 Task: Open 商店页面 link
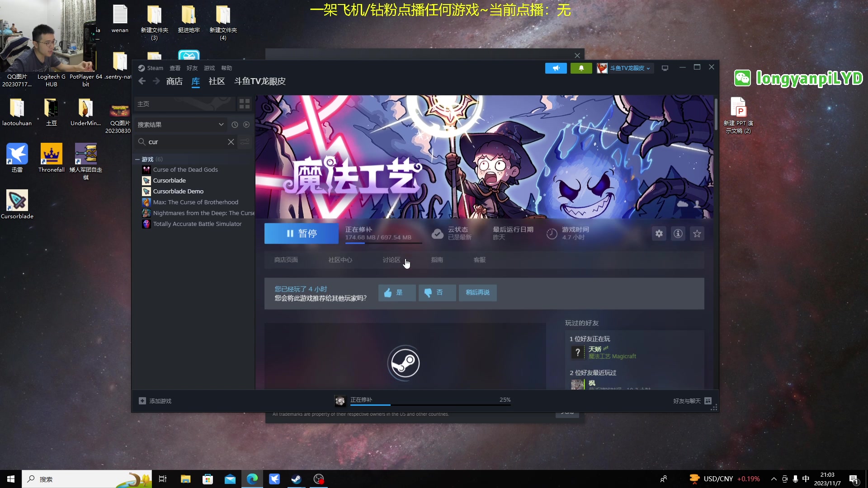(286, 260)
